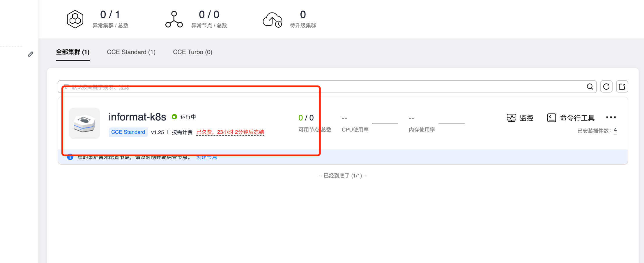
Task: Open the 命令行工具 command line tool
Action: (571, 118)
